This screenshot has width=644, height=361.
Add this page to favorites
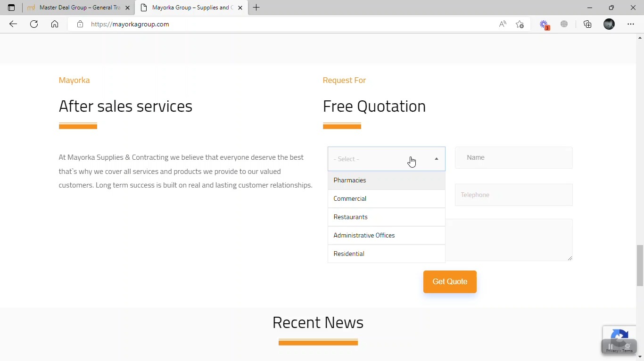[x=520, y=24]
